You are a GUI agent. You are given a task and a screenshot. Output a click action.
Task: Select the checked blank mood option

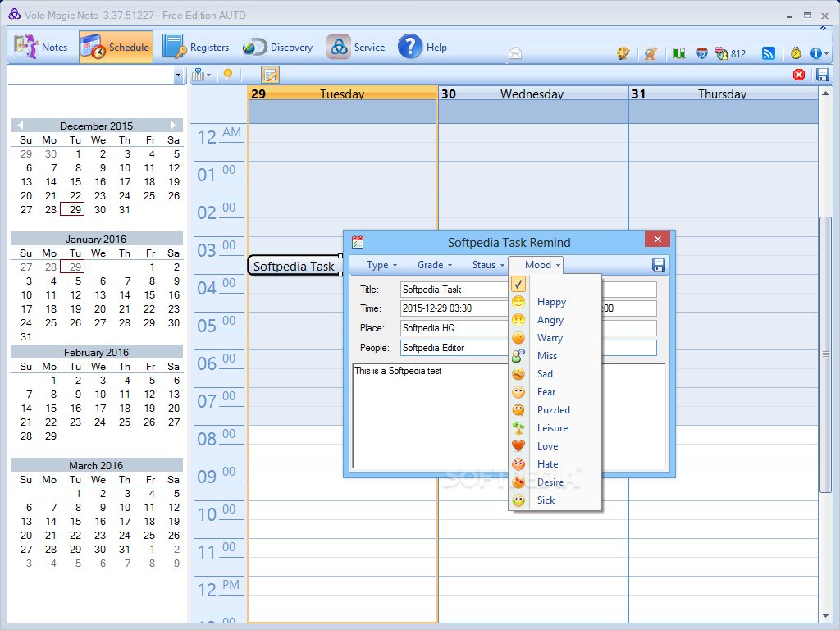[555, 284]
